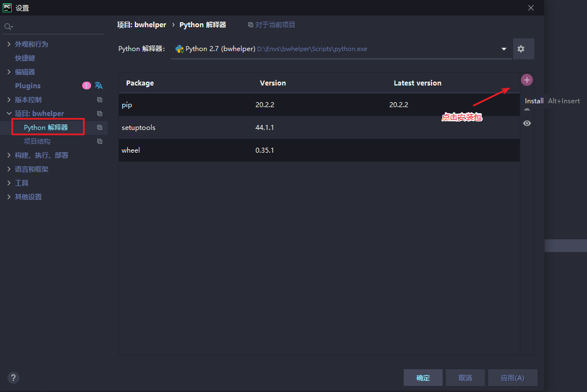The width and height of the screenshot is (587, 392).
Task: Select the Python 解释器 settings page
Action: click(x=46, y=128)
